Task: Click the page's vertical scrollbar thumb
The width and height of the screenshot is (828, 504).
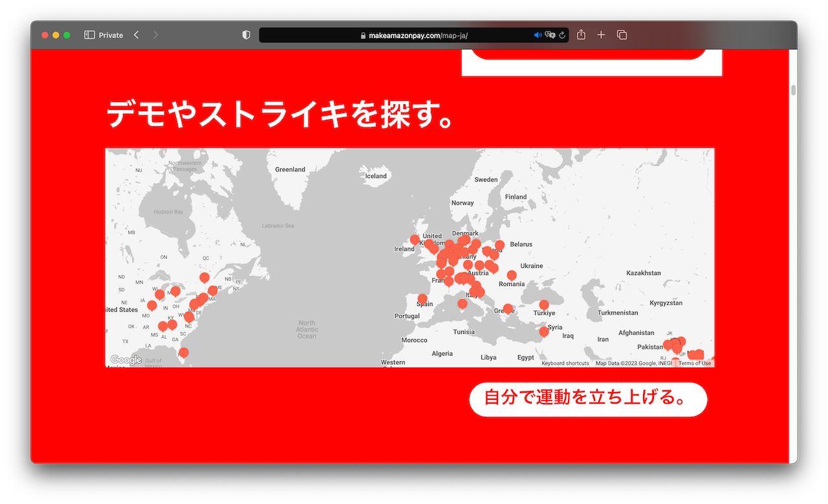Action: (x=793, y=90)
